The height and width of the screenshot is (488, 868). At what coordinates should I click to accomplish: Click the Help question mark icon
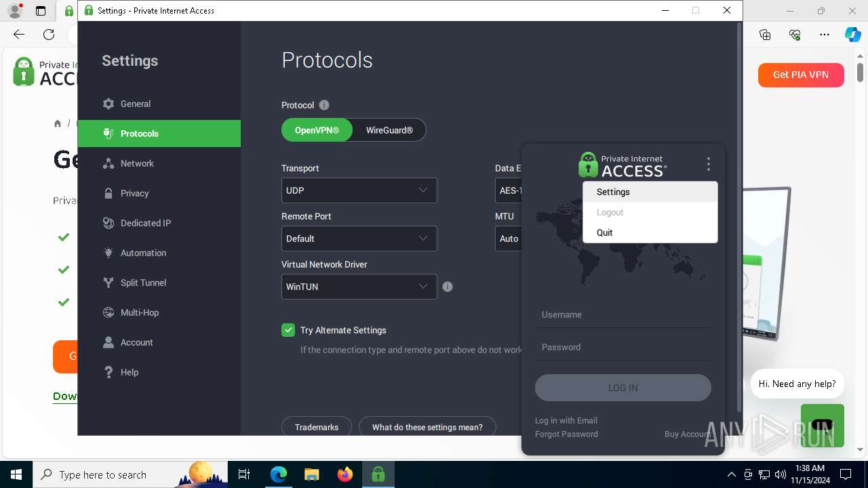(108, 372)
